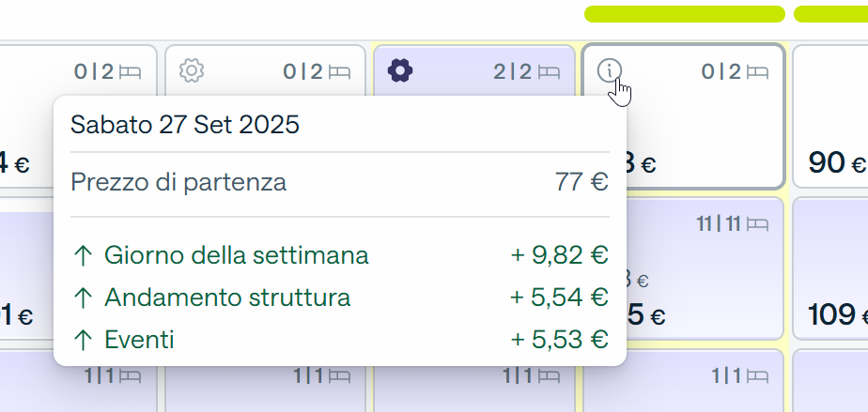
Task: Click the up arrow beside "Giorno della settimana"
Action: click(x=83, y=255)
